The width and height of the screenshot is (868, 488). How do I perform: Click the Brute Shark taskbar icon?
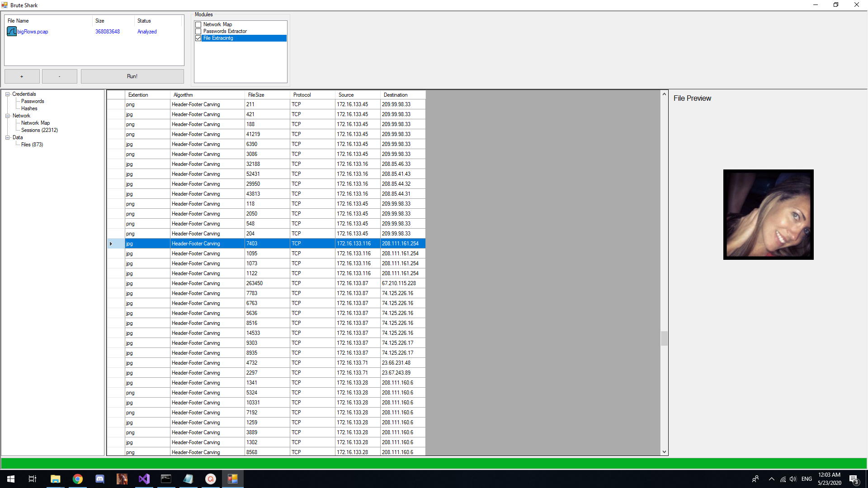[233, 479]
